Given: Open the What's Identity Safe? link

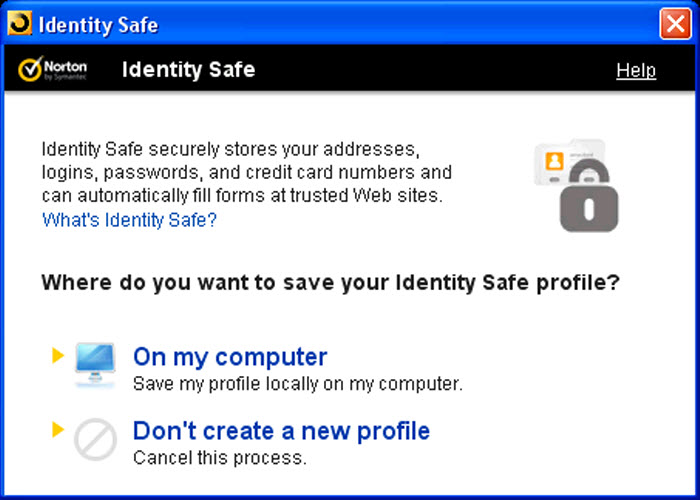Looking at the screenshot, I should pos(129,219).
